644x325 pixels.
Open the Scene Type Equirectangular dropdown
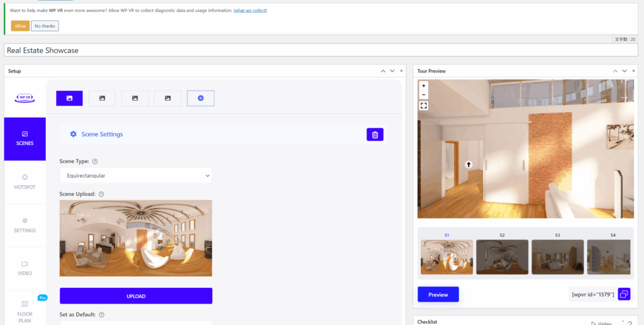click(136, 176)
